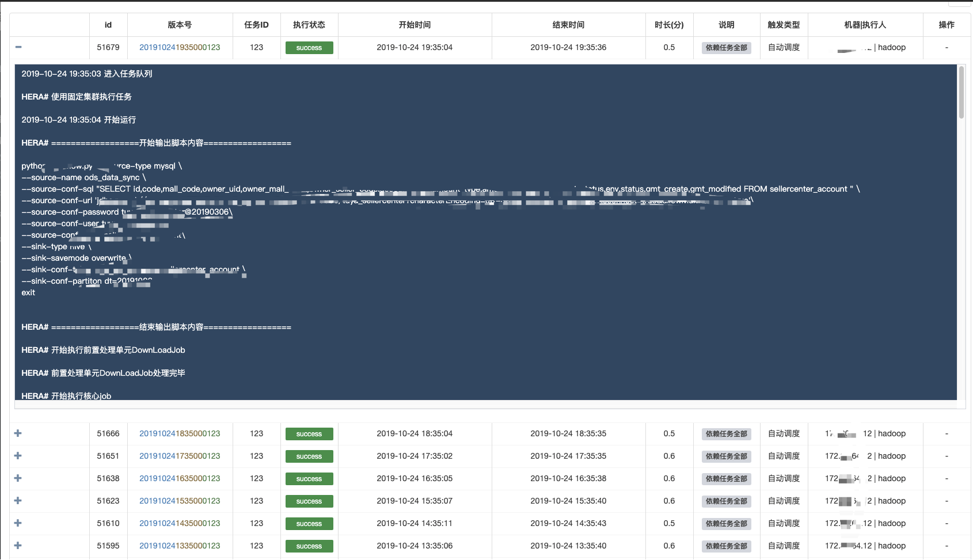Click the id column header
This screenshot has width=973, height=560.
[x=108, y=25]
